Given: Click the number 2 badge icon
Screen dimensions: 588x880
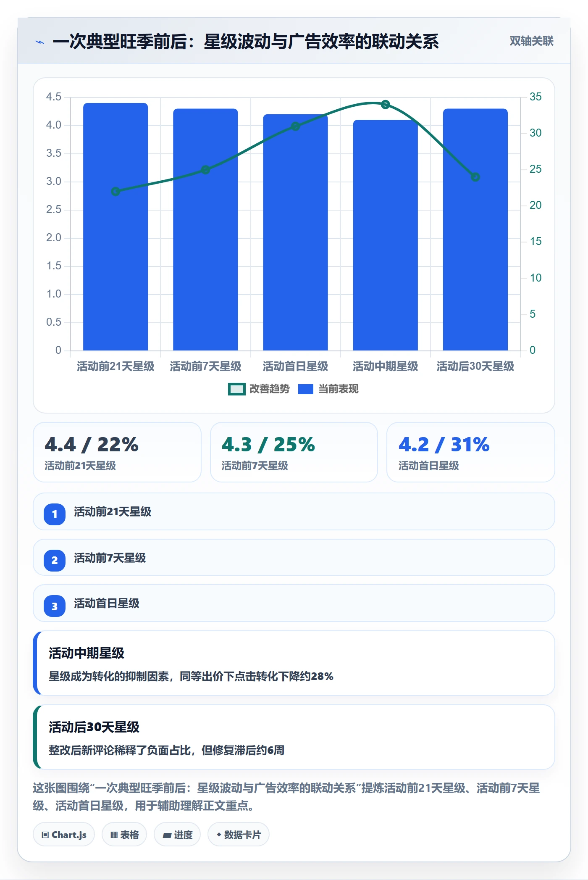Looking at the screenshot, I should 55,560.
